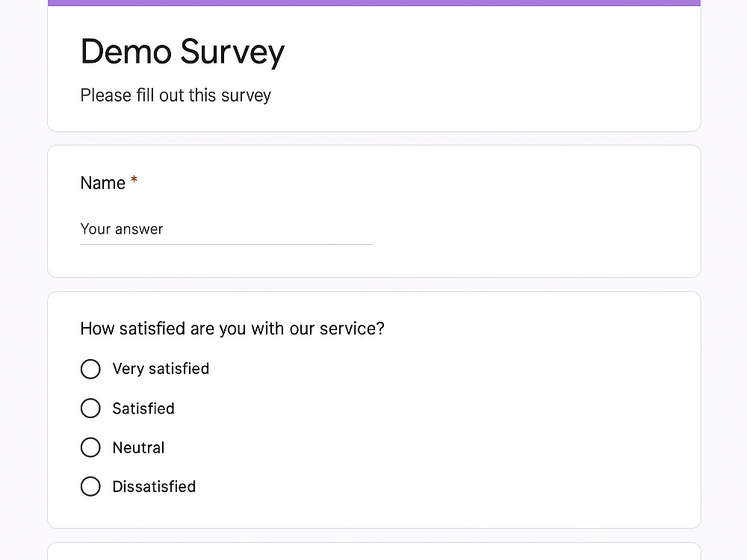Choose the Satisfied radio option
Viewport: 747px width, 560px height.
point(90,408)
